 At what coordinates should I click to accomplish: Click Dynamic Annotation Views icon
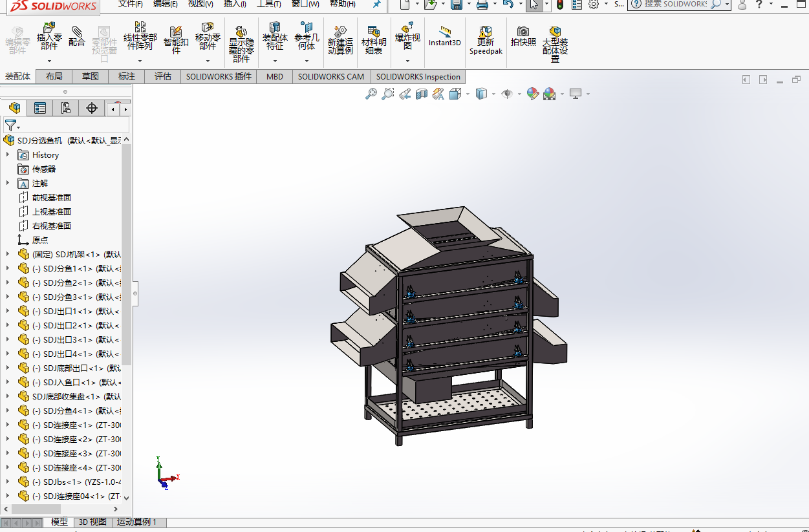438,94
